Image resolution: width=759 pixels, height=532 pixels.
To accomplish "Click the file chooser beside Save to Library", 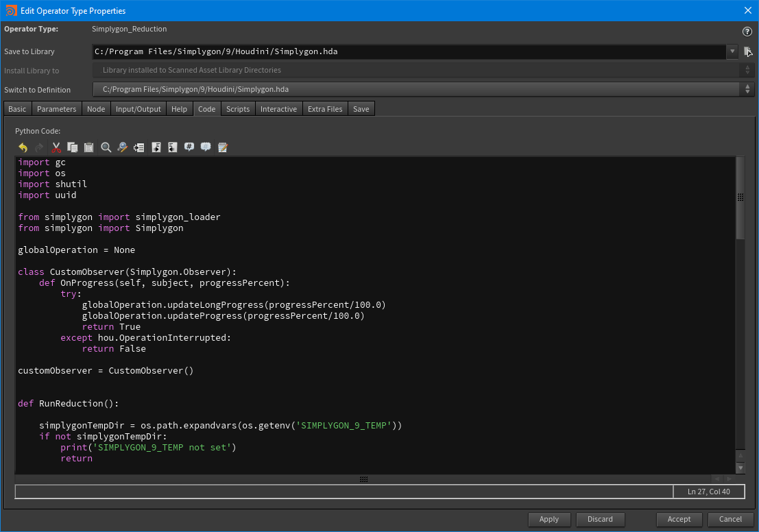I will [x=748, y=51].
